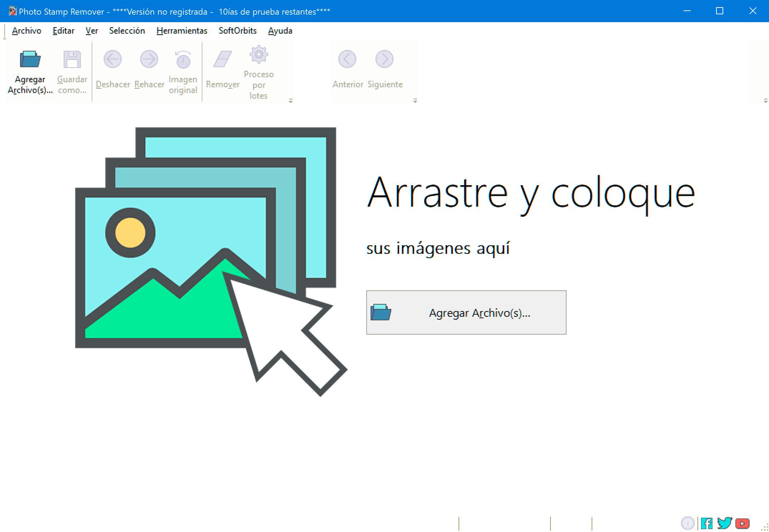Click the Remover eraser icon
The height and width of the screenshot is (532, 769).
(x=222, y=59)
